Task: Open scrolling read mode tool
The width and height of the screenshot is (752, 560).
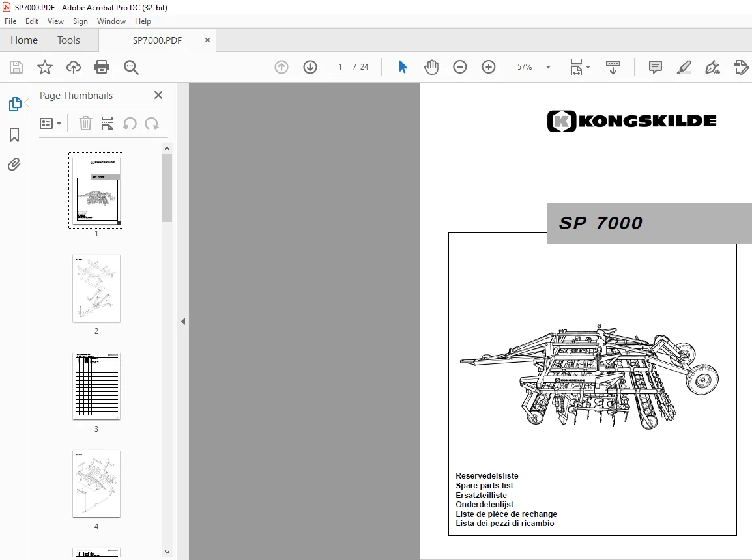Action: click(x=613, y=67)
